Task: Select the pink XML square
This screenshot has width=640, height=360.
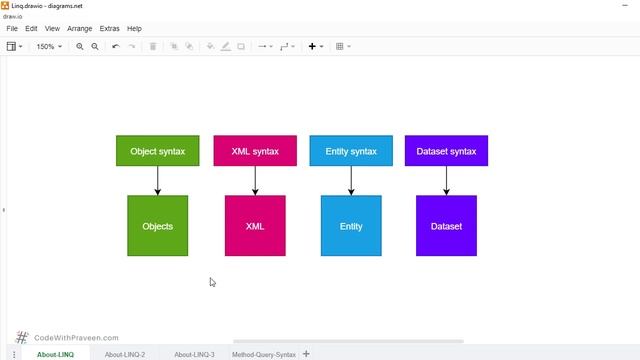Action: 255,226
